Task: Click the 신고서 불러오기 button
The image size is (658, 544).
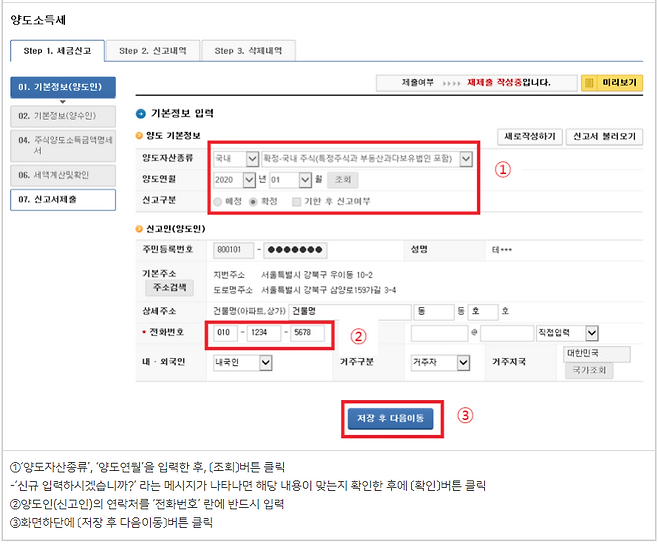Action: (603, 136)
